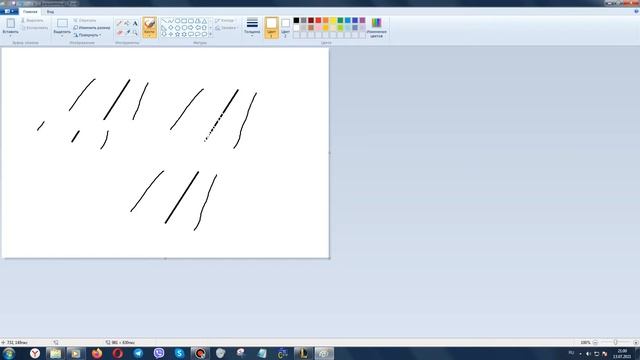Switch to the Home (Главная) ribbon tab
Viewport: 640px width, 360px height.
coord(30,12)
